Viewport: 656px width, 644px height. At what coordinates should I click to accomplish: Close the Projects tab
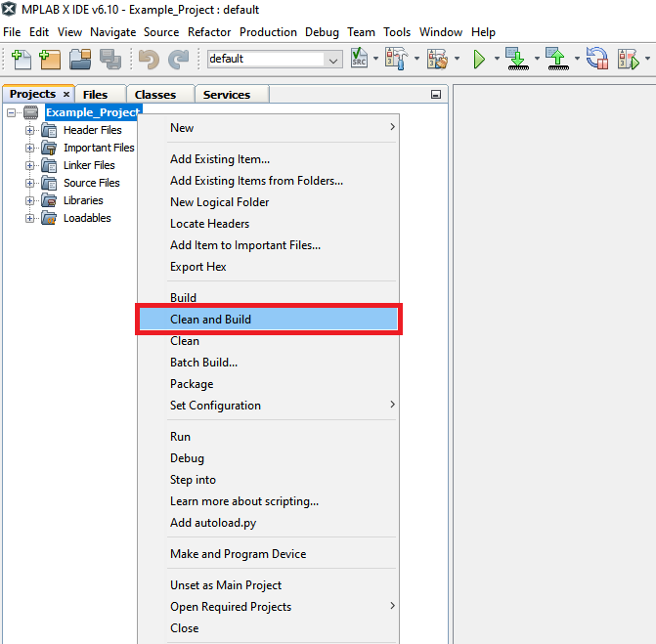66,95
